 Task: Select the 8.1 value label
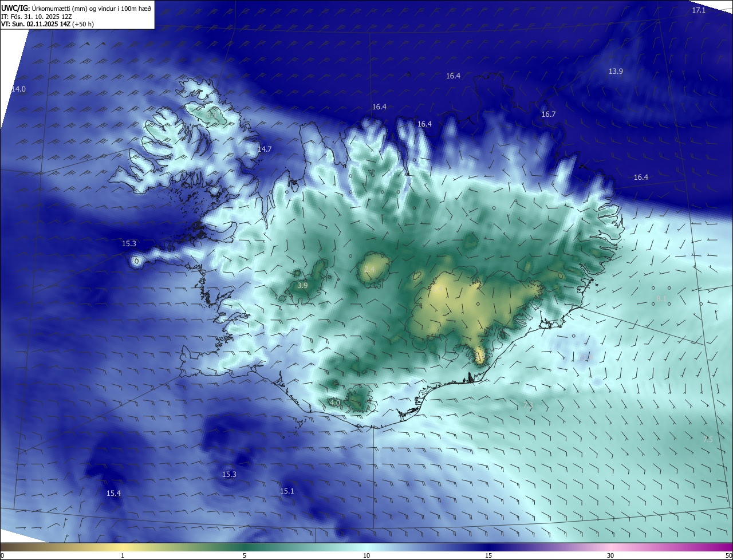tap(661, 298)
